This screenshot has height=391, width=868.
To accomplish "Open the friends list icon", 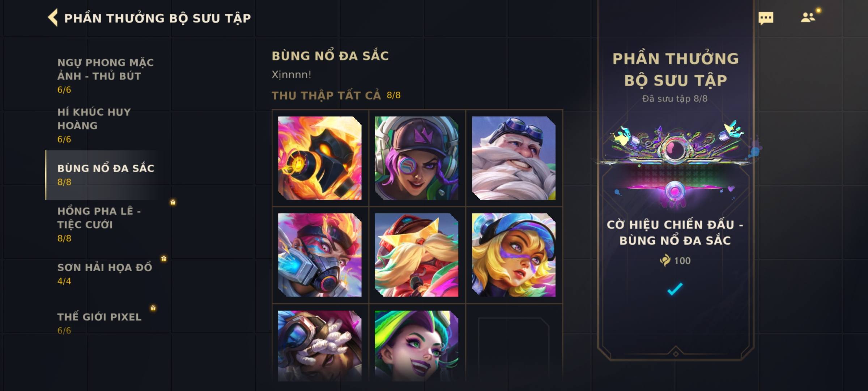I will [808, 17].
